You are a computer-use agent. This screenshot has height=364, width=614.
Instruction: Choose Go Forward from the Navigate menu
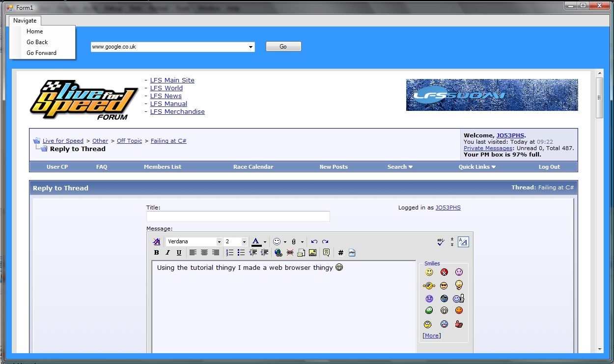tap(42, 53)
